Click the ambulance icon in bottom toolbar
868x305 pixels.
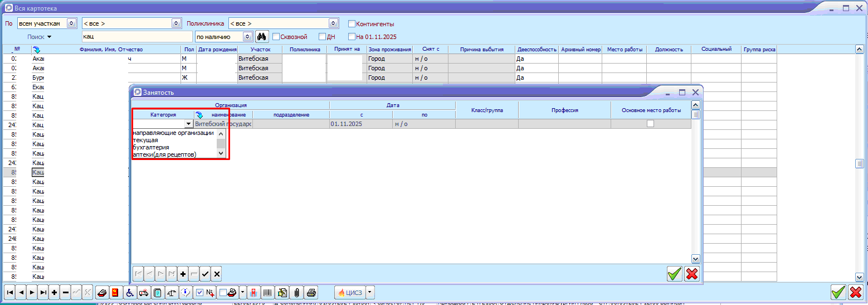(x=143, y=292)
